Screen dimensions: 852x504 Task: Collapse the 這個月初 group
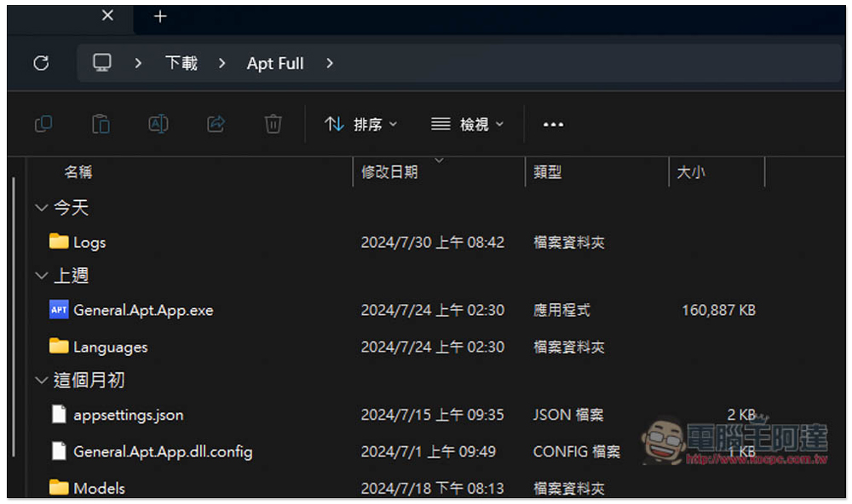coord(41,381)
